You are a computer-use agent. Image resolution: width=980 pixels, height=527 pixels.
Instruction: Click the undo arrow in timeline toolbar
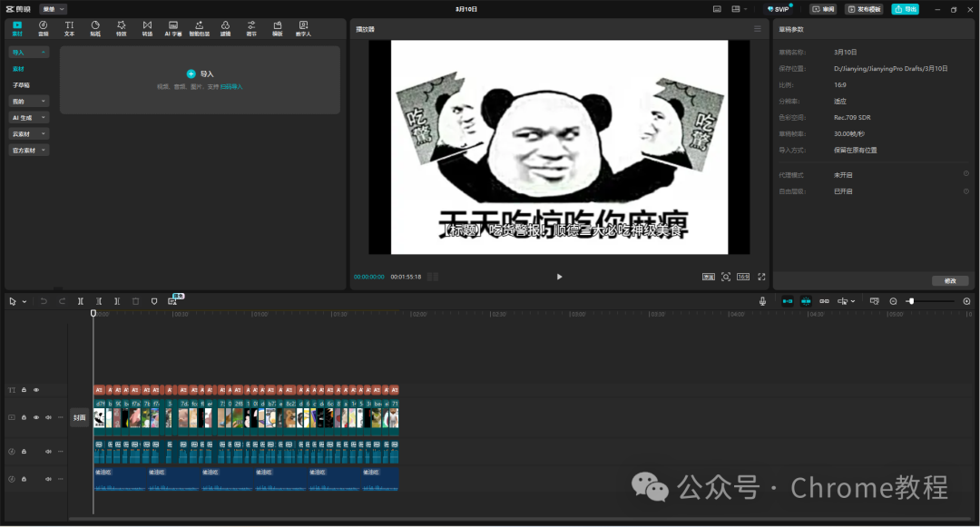(44, 301)
